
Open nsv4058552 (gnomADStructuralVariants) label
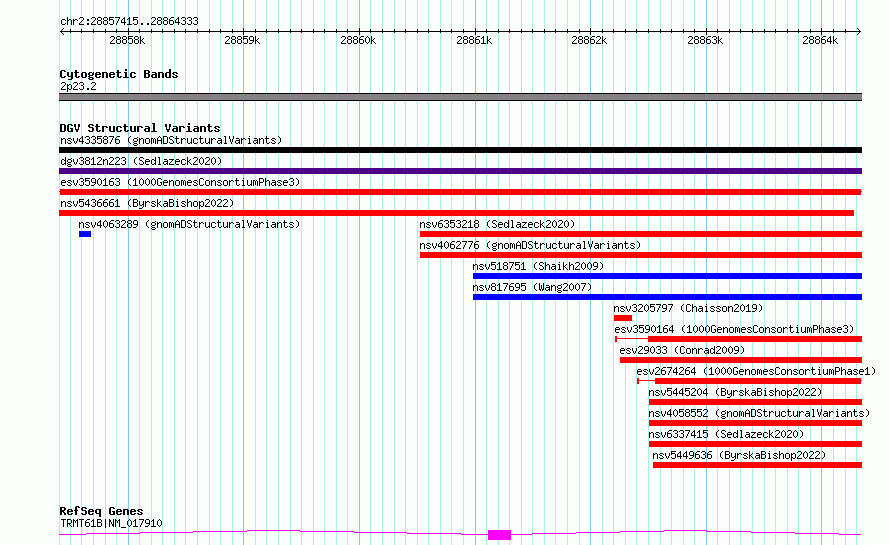click(759, 413)
